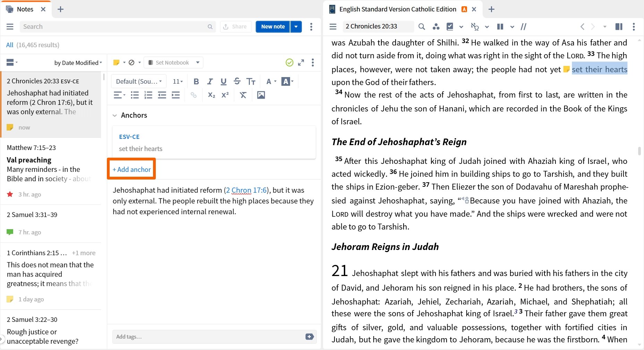This screenshot has width=644, height=350.
Task: Open the font color picker
Action: (x=271, y=82)
